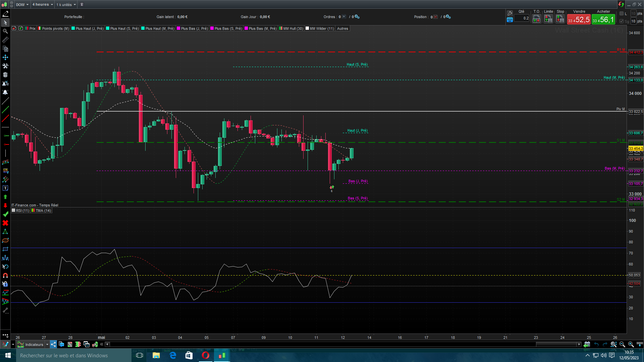Open the Indicateurs menu

34,345
